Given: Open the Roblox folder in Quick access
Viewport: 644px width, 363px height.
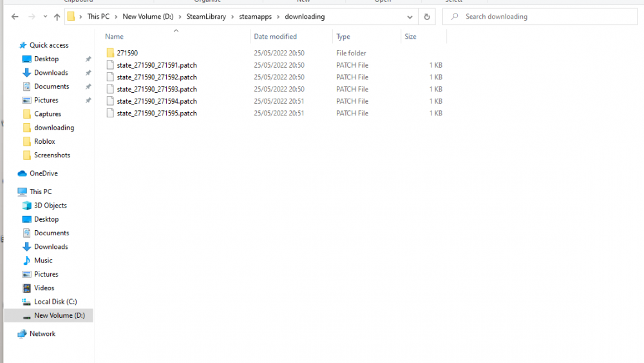Looking at the screenshot, I should coord(44,141).
